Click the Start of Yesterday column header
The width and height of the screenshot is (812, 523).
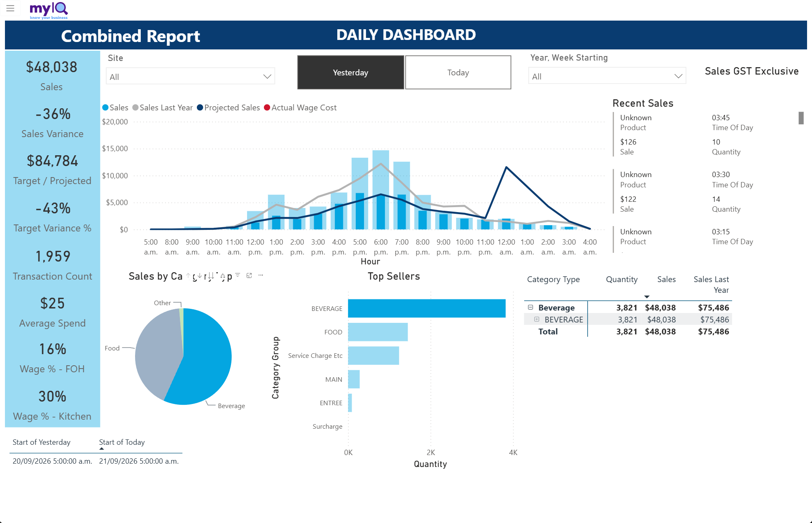[42, 442]
